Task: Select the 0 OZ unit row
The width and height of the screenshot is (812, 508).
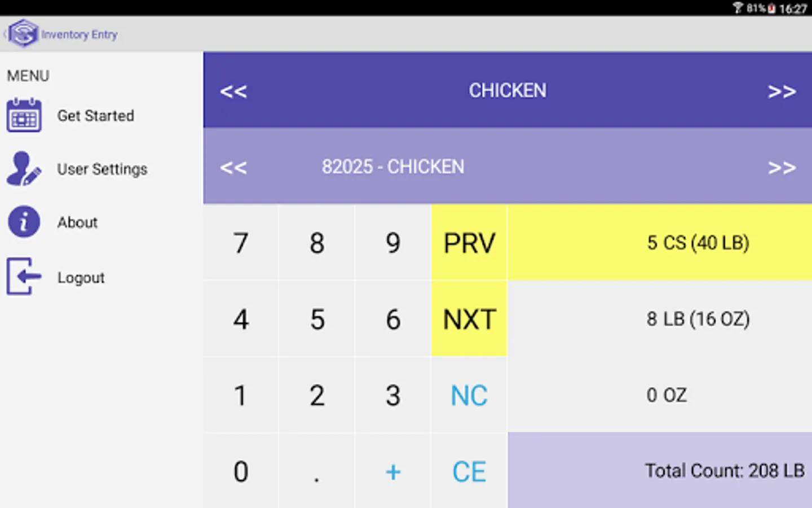Action: point(660,395)
